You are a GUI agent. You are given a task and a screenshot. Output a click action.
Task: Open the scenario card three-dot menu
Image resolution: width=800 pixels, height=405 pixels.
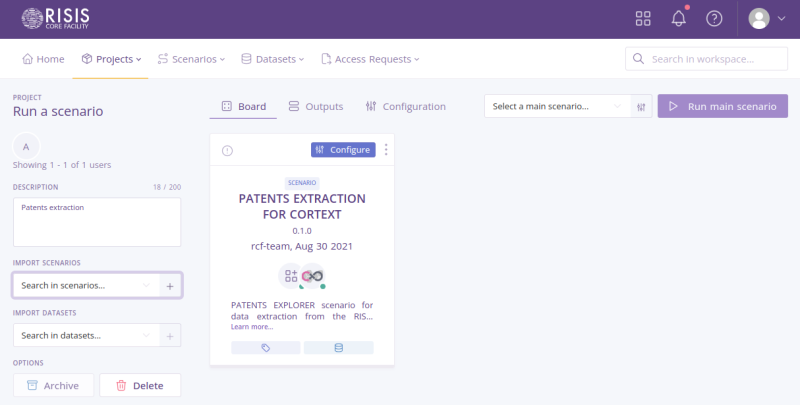386,150
